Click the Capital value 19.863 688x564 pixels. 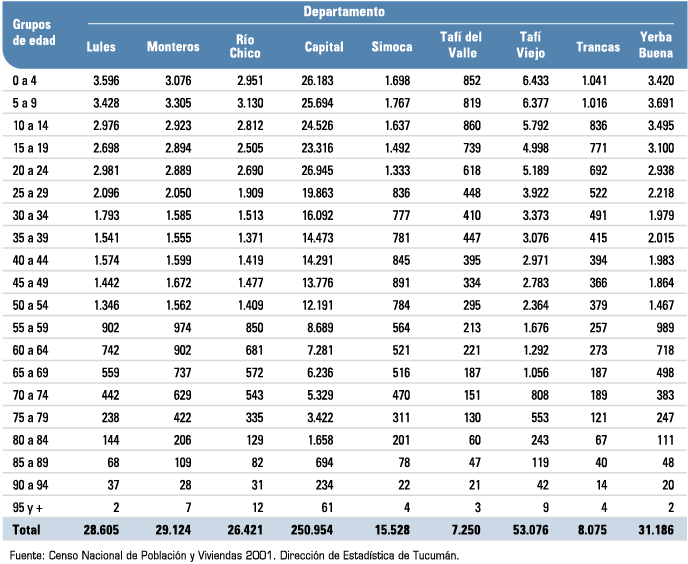pyautogui.click(x=318, y=193)
